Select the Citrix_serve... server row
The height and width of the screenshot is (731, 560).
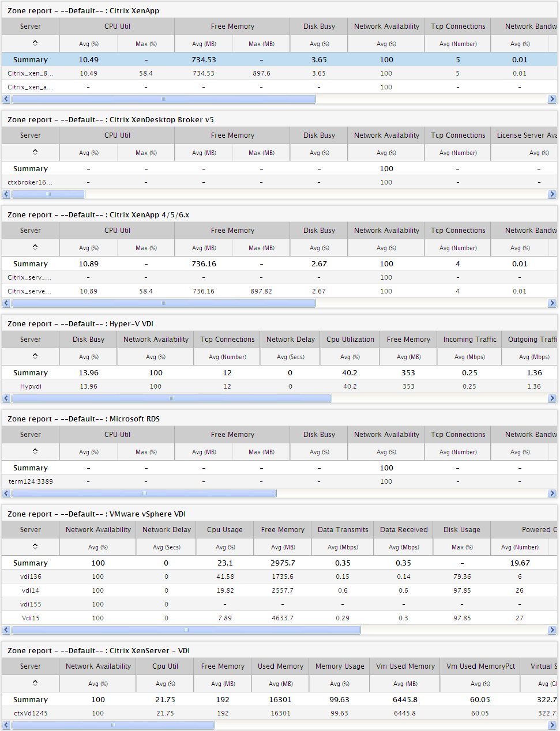280,291
